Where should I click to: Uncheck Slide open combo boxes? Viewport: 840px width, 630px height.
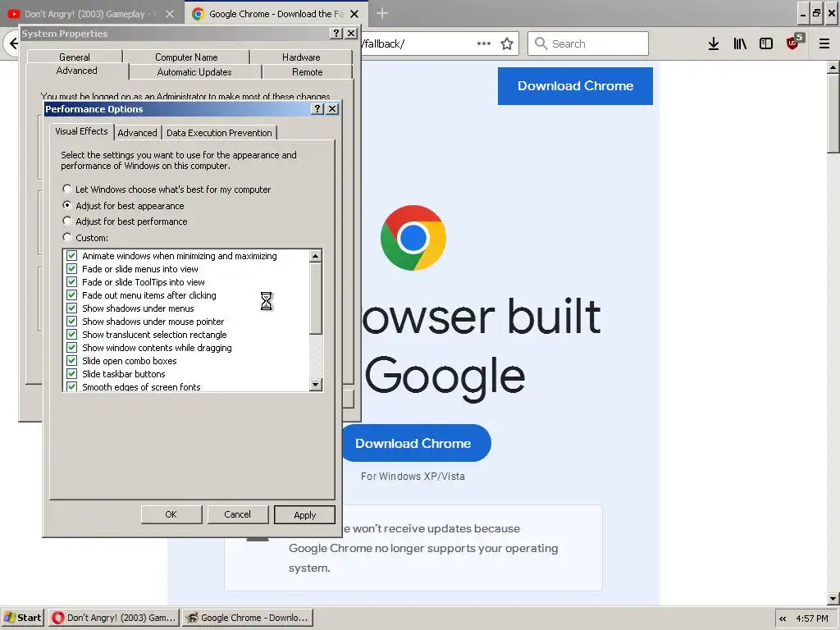[x=72, y=361]
